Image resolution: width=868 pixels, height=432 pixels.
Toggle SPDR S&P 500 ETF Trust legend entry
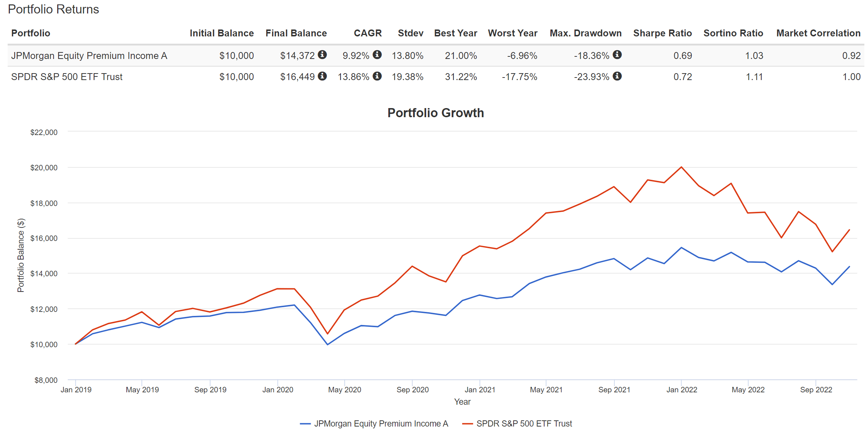pos(517,424)
